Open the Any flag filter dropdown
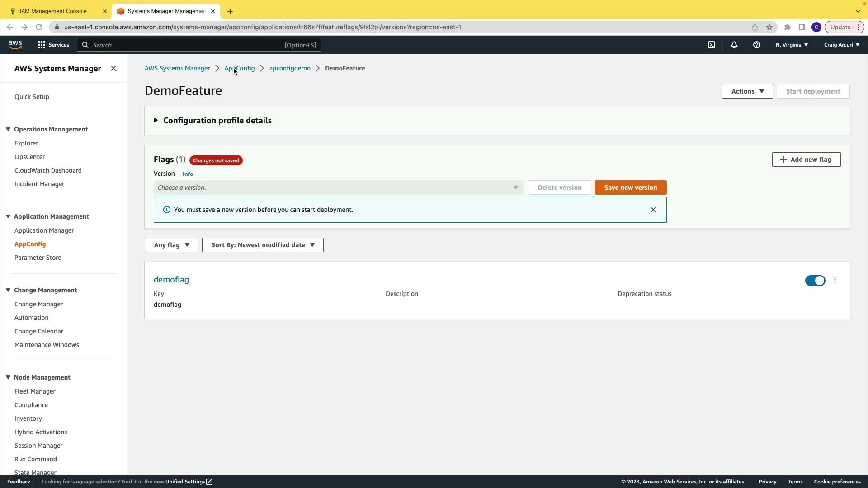 click(171, 245)
